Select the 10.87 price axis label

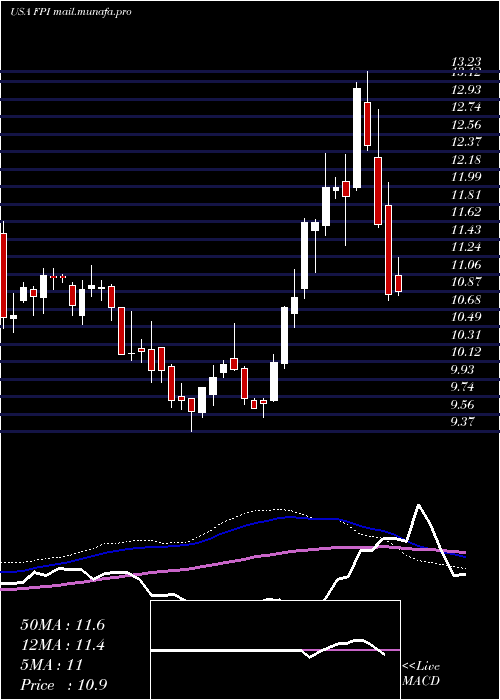467,282
